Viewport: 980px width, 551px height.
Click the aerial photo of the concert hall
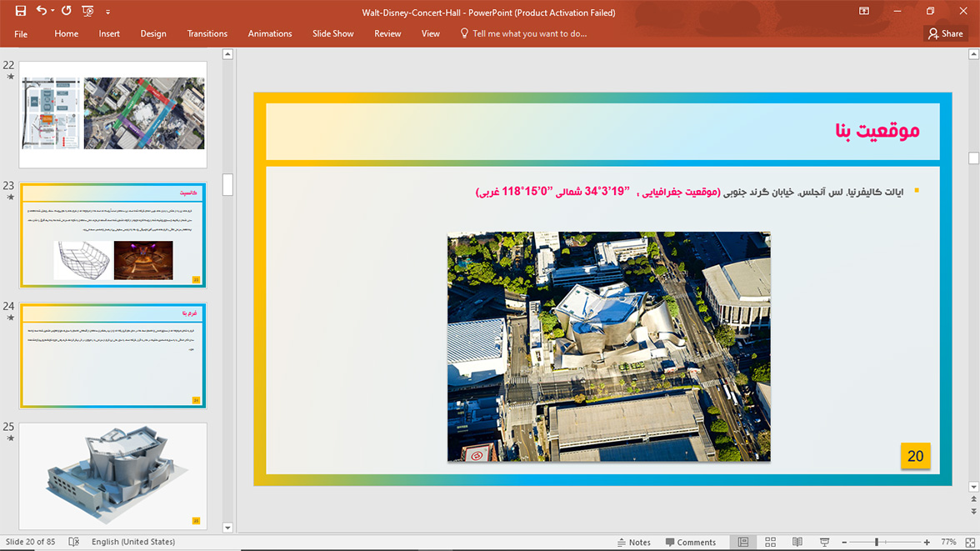(x=608, y=347)
